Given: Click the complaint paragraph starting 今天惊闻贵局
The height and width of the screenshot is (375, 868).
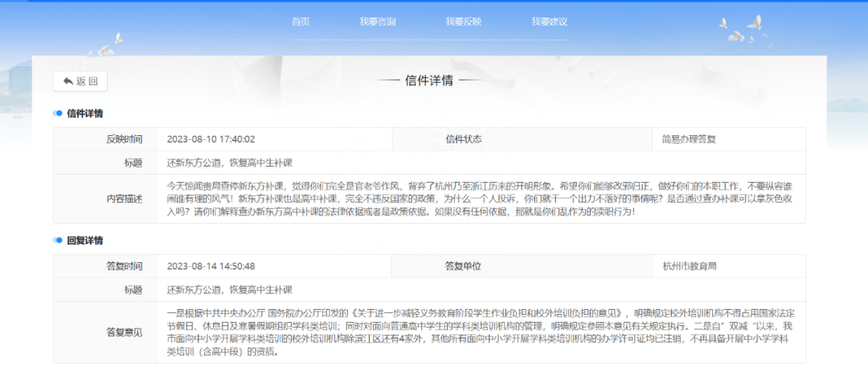Looking at the screenshot, I should point(481,199).
